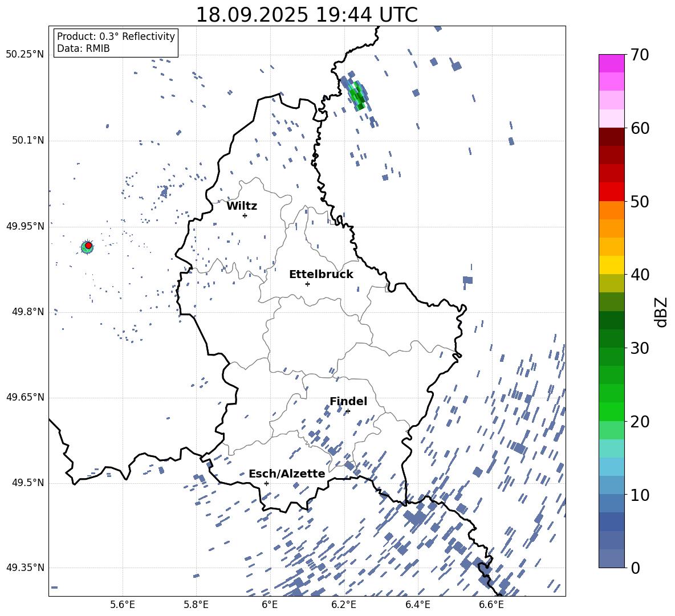Viewport: 675px width, 616px height.
Task: Click the 5.6°E longitude label
Action: pos(123,605)
